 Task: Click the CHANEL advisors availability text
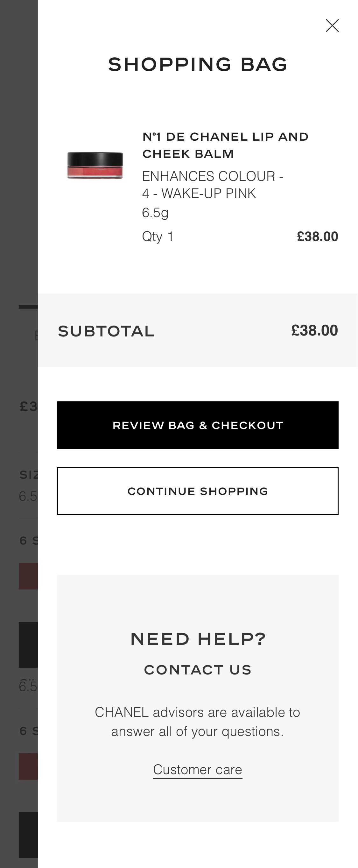pyautogui.click(x=198, y=722)
